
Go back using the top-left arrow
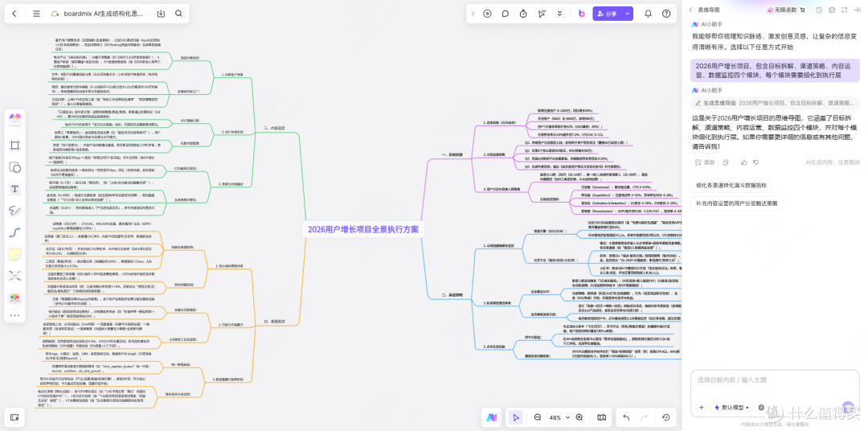tap(14, 14)
